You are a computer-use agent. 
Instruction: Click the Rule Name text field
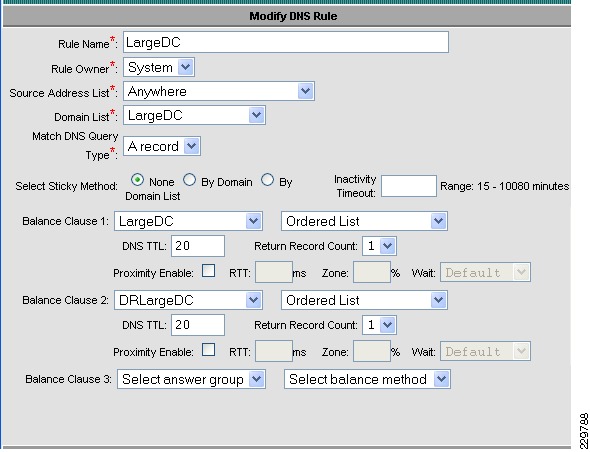(x=286, y=42)
